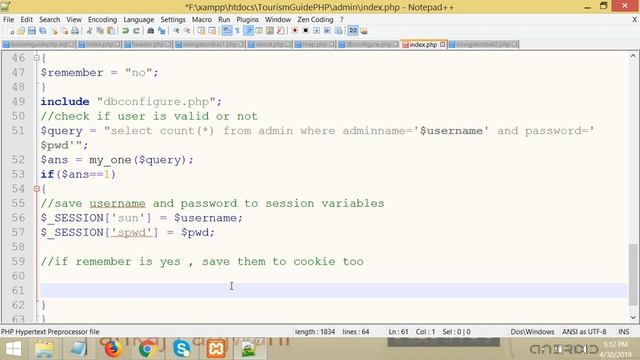
Task: Toggle Show All Characters (pilcrow) in the toolbar
Action: (237, 31)
